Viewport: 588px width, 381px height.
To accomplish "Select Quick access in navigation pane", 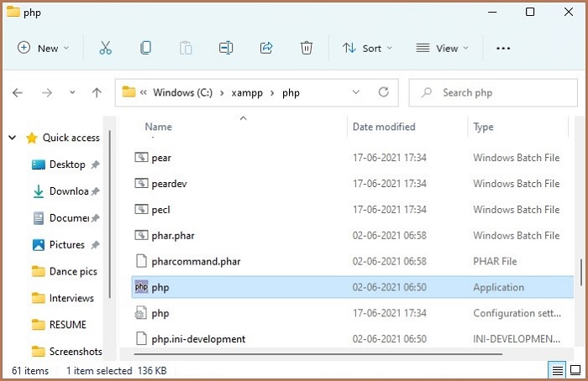I will (71, 138).
